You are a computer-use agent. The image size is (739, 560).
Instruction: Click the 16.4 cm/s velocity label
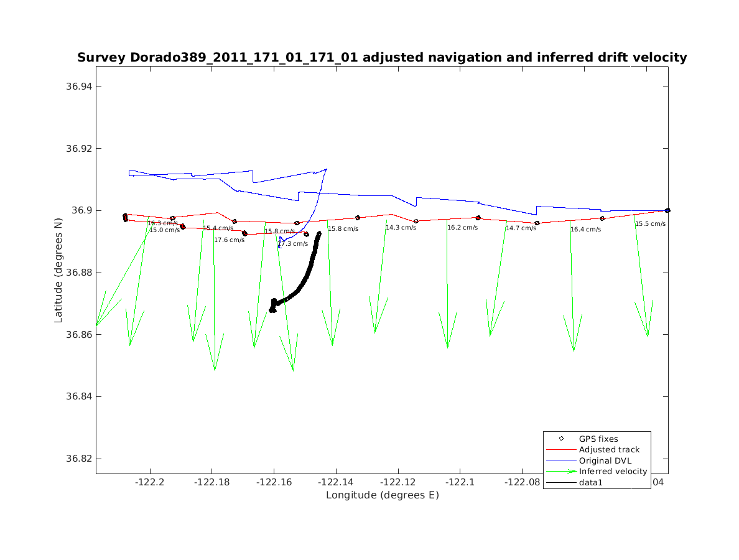tap(585, 230)
